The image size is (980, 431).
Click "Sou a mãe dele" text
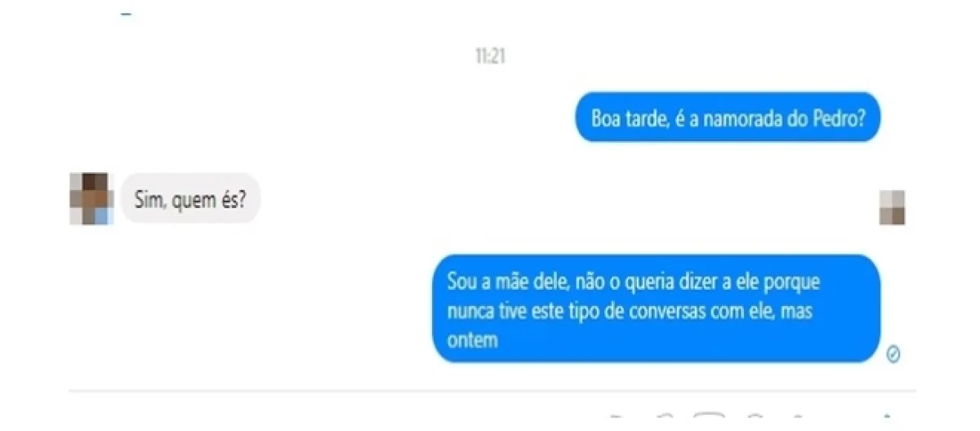[x=507, y=282]
